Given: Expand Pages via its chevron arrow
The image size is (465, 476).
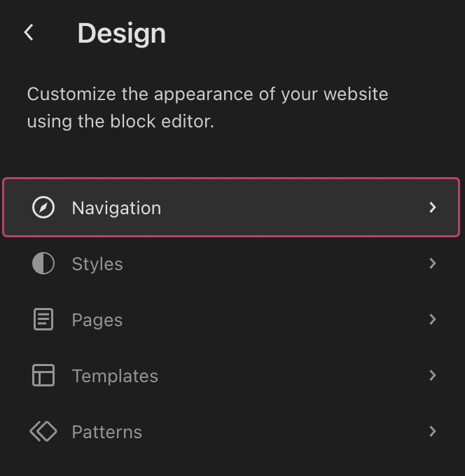Looking at the screenshot, I should pyautogui.click(x=433, y=319).
